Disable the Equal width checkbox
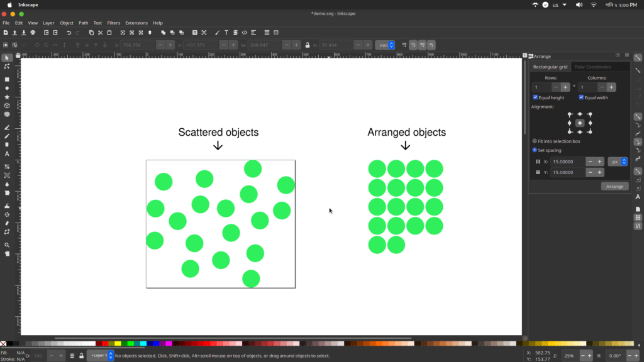644x362 pixels. pos(581,97)
